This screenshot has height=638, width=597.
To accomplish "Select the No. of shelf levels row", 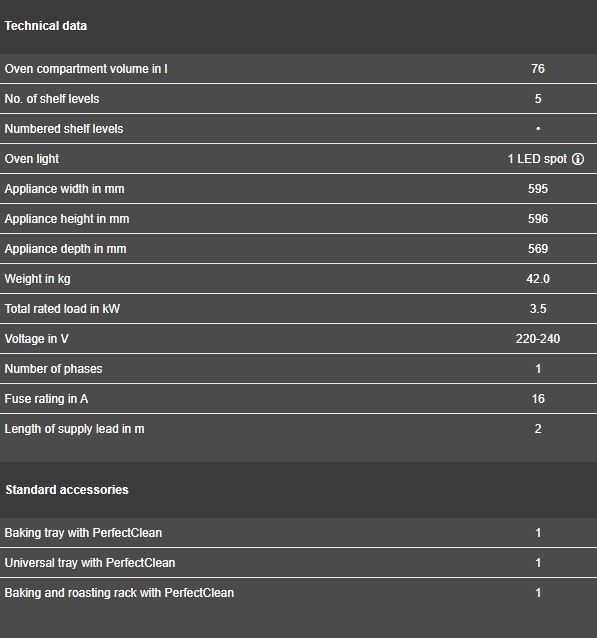I will click(298, 99).
